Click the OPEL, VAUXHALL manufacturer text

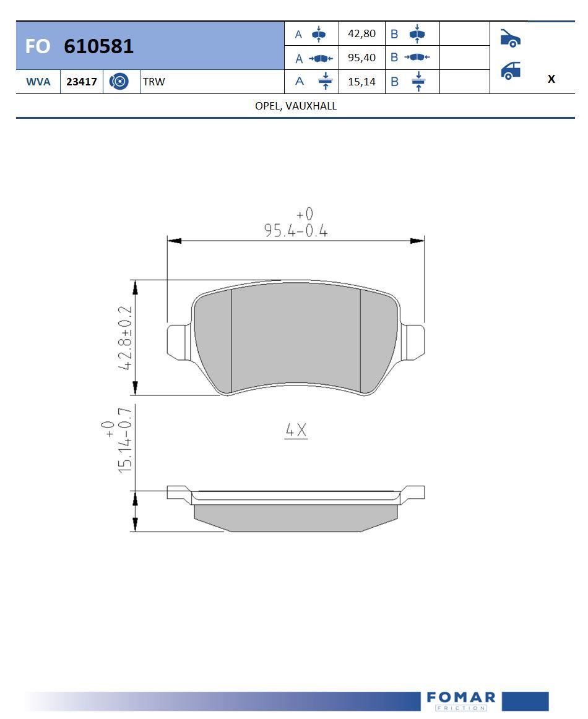pos(296,106)
